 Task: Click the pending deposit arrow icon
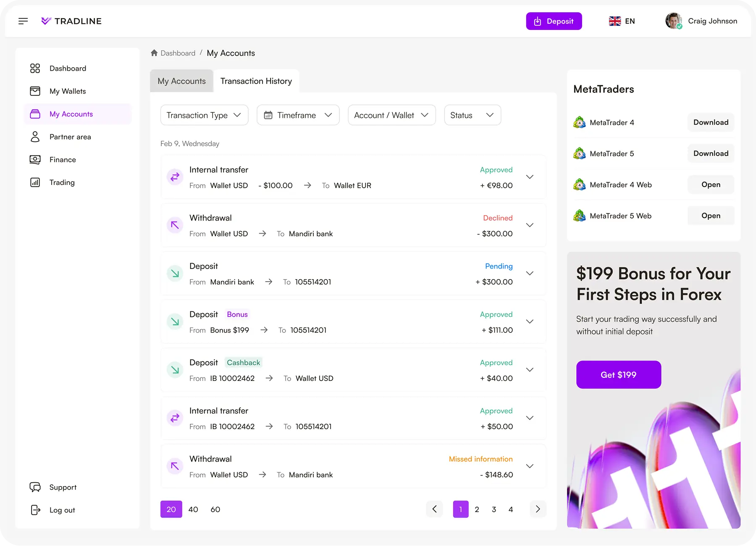(x=175, y=274)
